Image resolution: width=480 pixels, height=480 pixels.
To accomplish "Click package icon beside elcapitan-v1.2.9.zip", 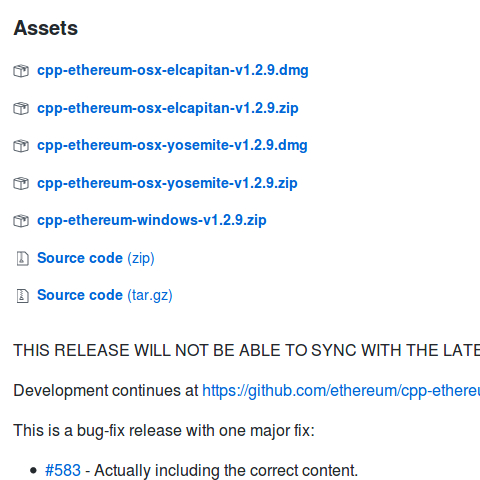I will coord(21,108).
